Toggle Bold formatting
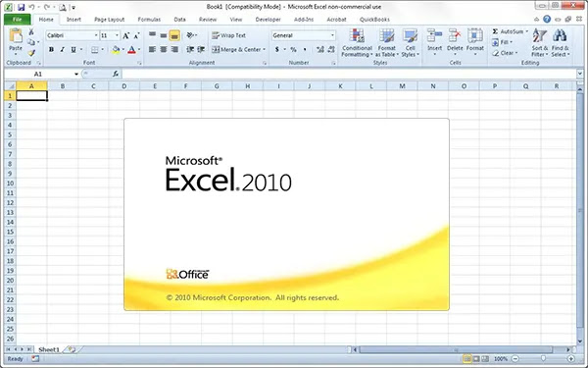 click(x=51, y=50)
